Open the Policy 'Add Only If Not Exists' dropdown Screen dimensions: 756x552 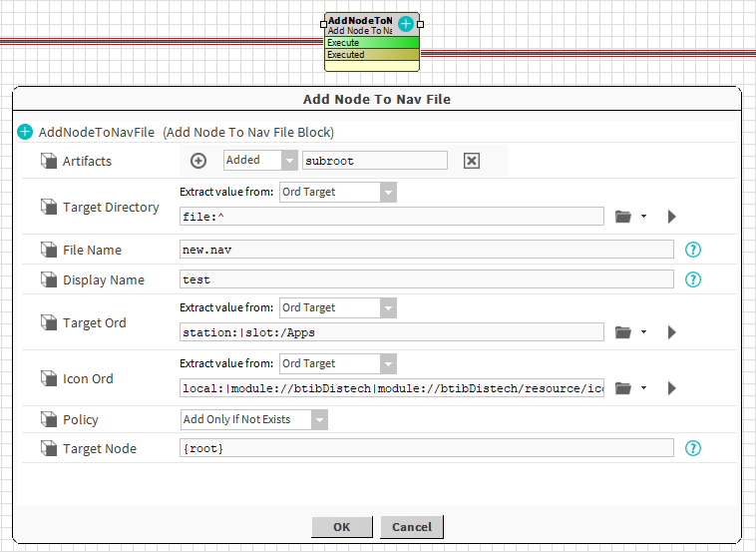(254, 419)
